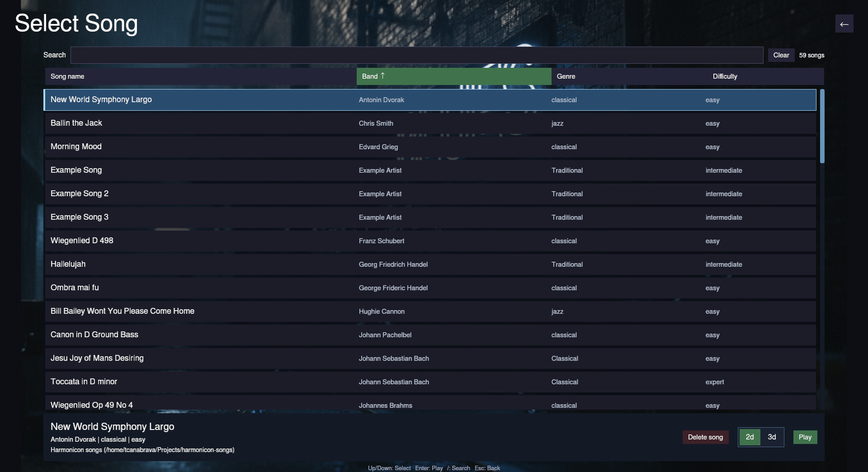The width and height of the screenshot is (868, 472).
Task: Click the 59 songs count label
Action: click(x=811, y=55)
